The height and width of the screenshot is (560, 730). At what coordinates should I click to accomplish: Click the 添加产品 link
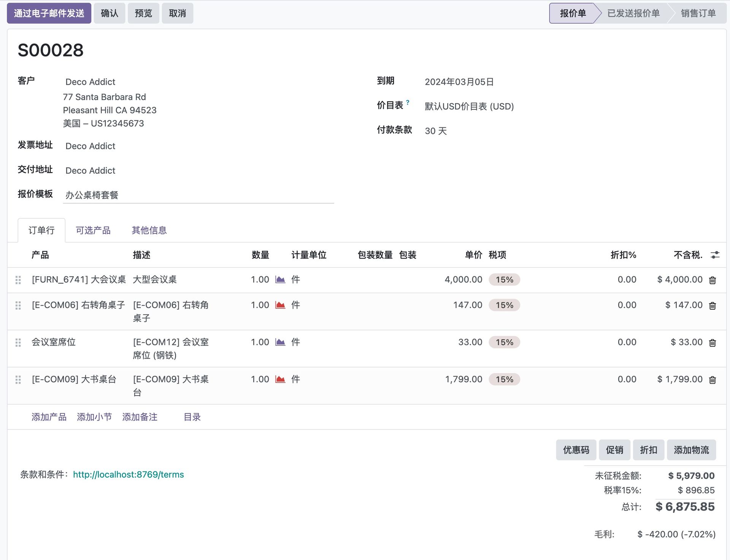tap(49, 417)
